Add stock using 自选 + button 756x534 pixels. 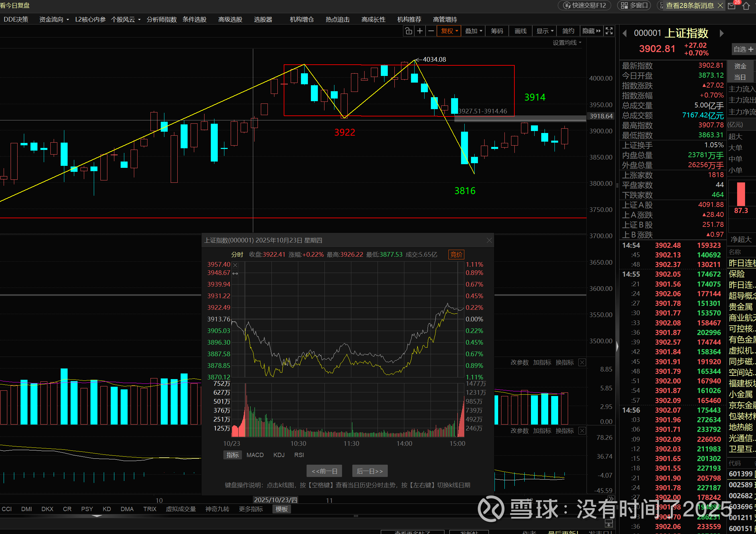click(x=743, y=49)
